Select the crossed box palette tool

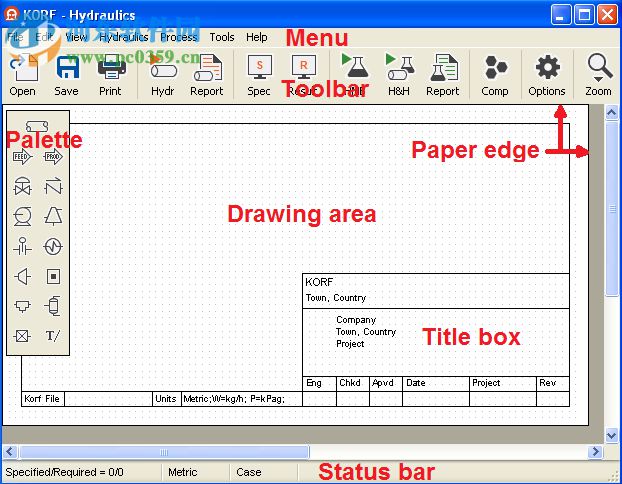coord(22,336)
